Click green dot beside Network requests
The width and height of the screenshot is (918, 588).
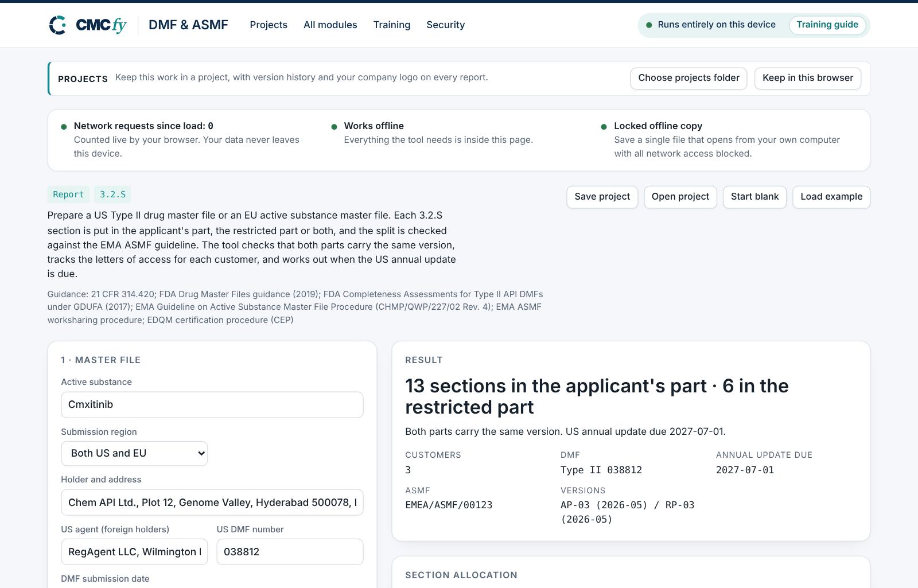click(x=64, y=127)
